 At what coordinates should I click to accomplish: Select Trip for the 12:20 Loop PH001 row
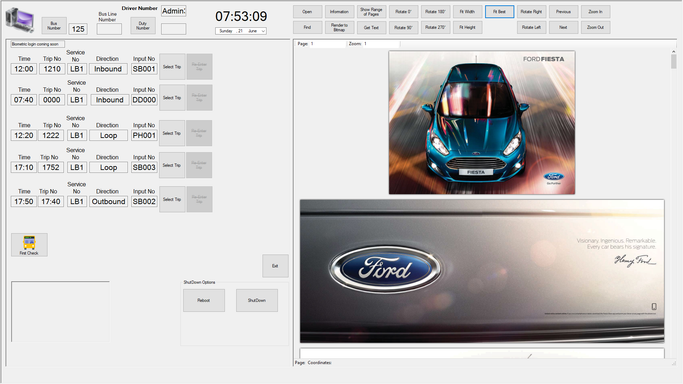pos(172,133)
